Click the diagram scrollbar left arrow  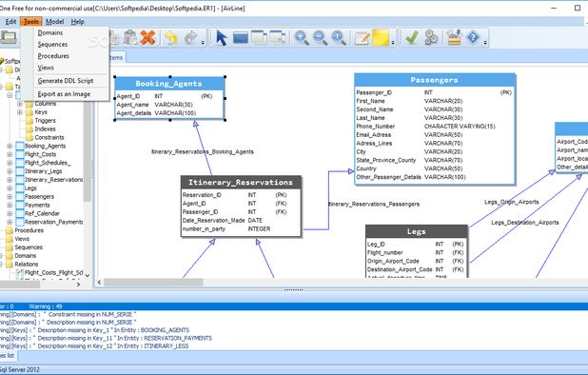[99, 282]
